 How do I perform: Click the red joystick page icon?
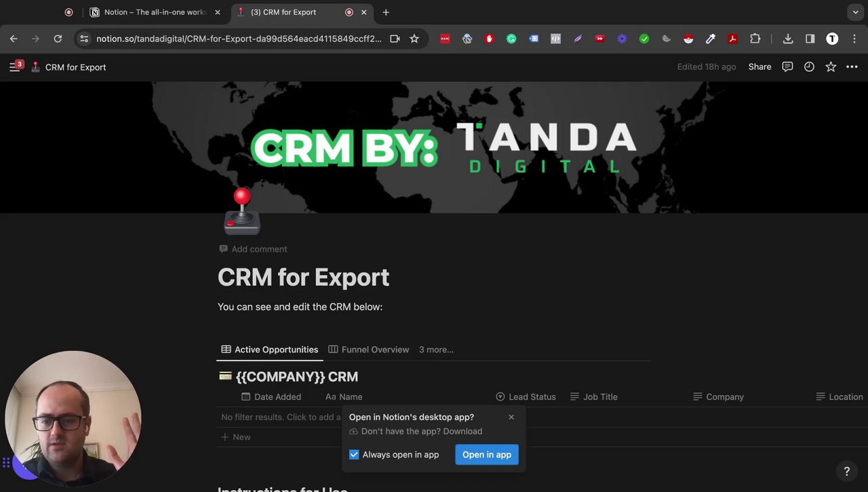pyautogui.click(x=242, y=211)
